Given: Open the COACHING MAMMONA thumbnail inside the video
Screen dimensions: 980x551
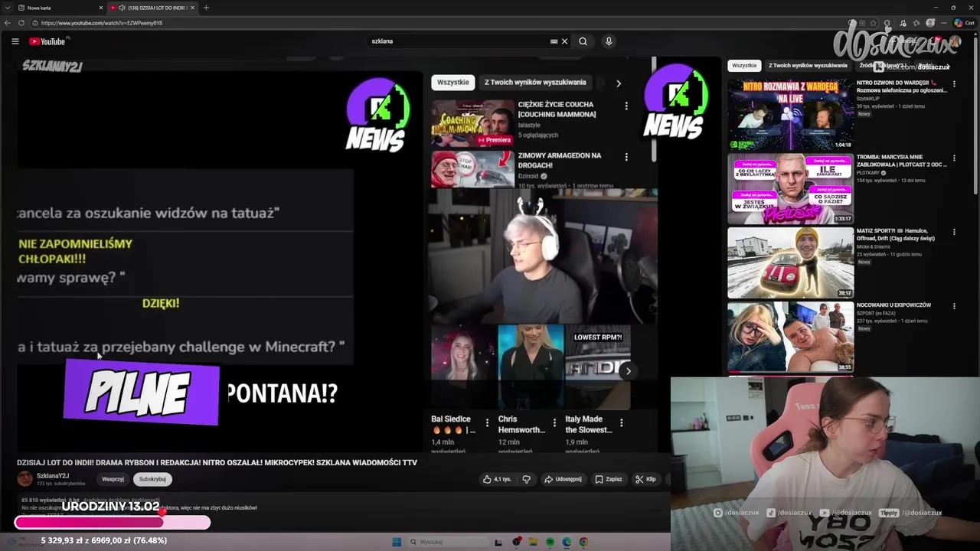Looking at the screenshot, I should click(472, 123).
